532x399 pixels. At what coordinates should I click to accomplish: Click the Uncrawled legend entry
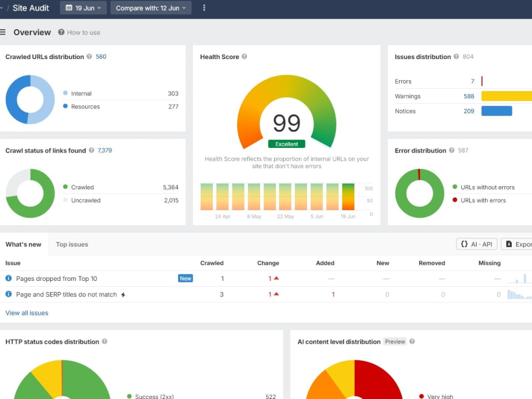tap(82, 200)
